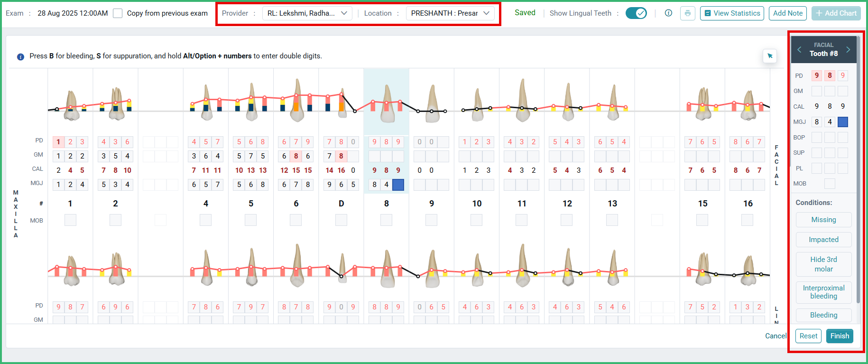Select the Interproximal bleeding condition
Viewport: 868px width, 364px height.
coord(824,292)
